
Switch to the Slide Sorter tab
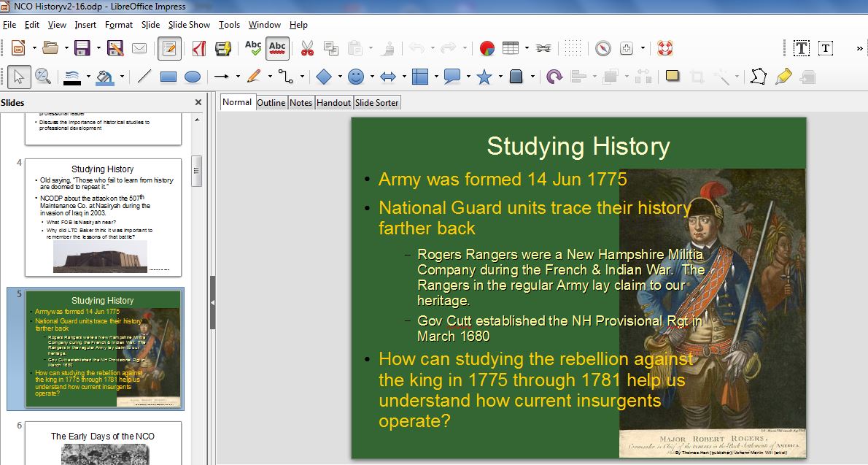[377, 103]
